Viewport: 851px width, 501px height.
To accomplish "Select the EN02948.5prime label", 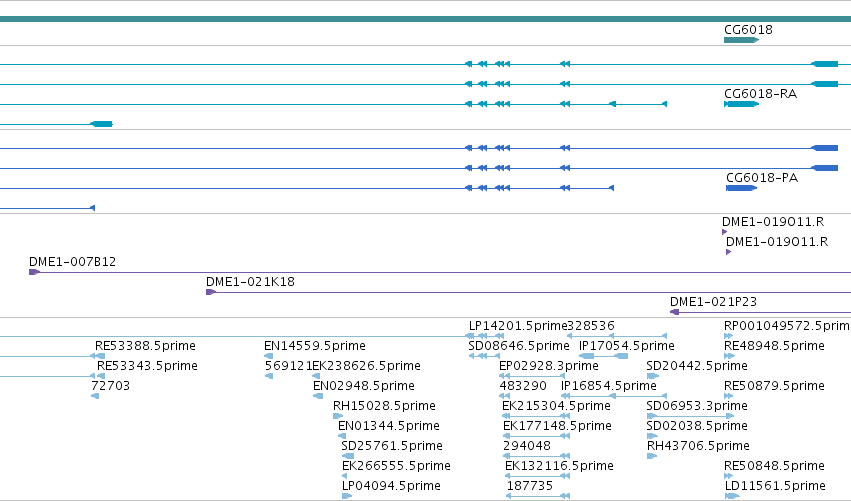I will (364, 386).
